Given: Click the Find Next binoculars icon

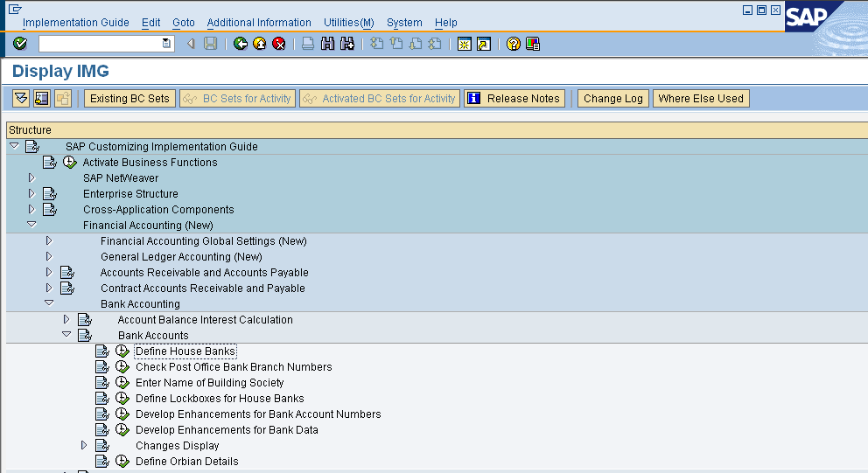Looking at the screenshot, I should pos(347,44).
